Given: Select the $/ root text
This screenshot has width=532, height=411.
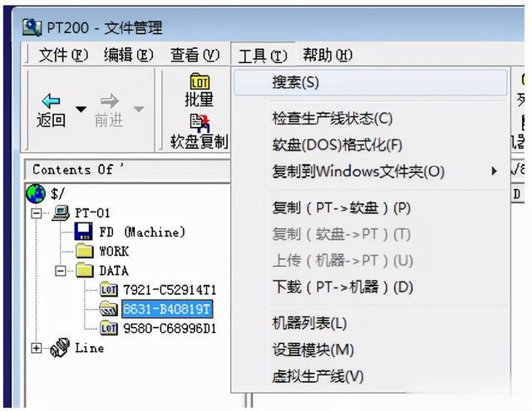Looking at the screenshot, I should pyautogui.click(x=57, y=193).
